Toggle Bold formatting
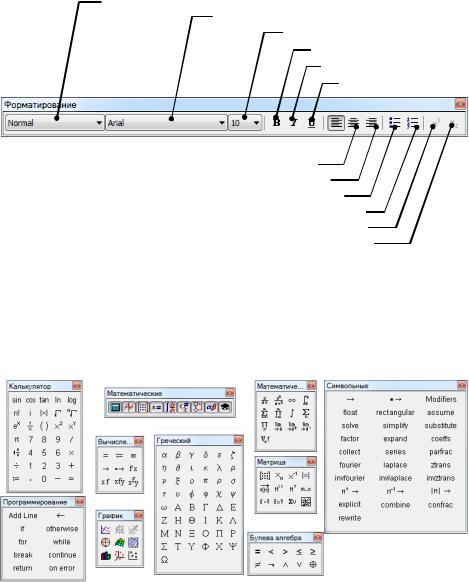 click(276, 122)
